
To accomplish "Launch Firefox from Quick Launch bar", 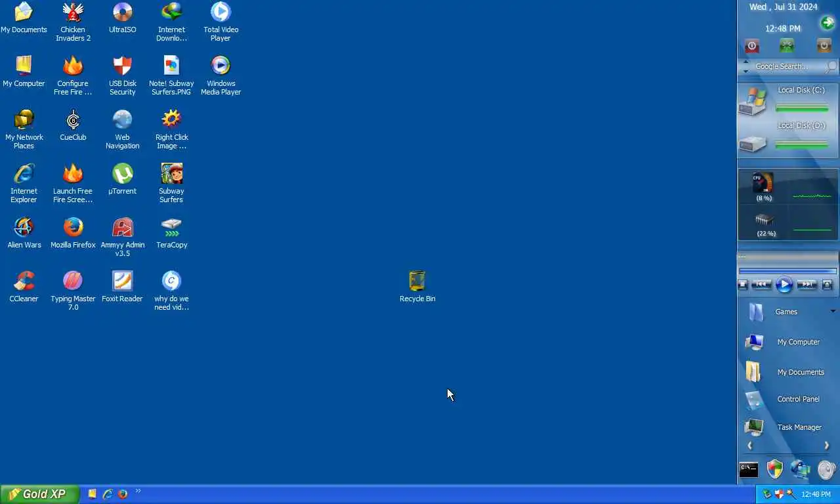I will pyautogui.click(x=122, y=494).
